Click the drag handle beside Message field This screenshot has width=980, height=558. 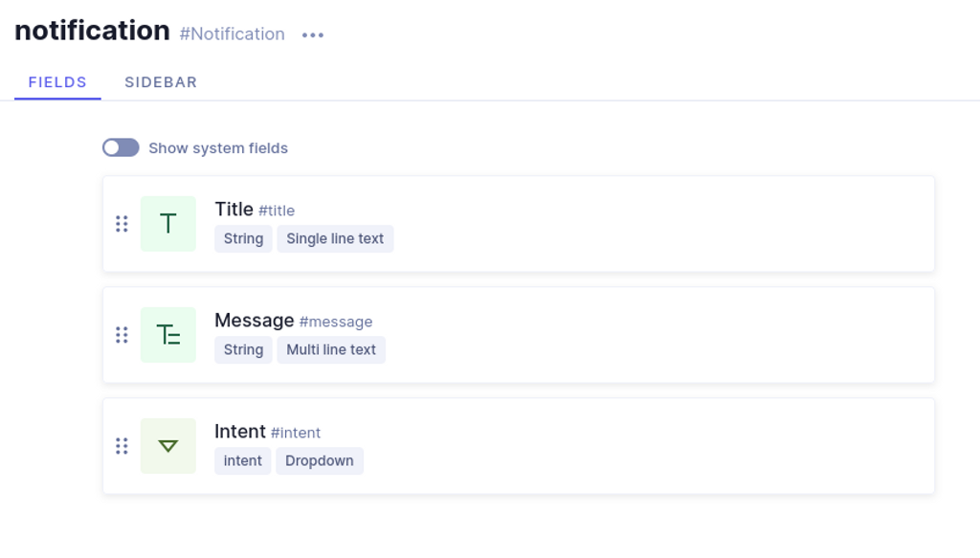tap(122, 335)
